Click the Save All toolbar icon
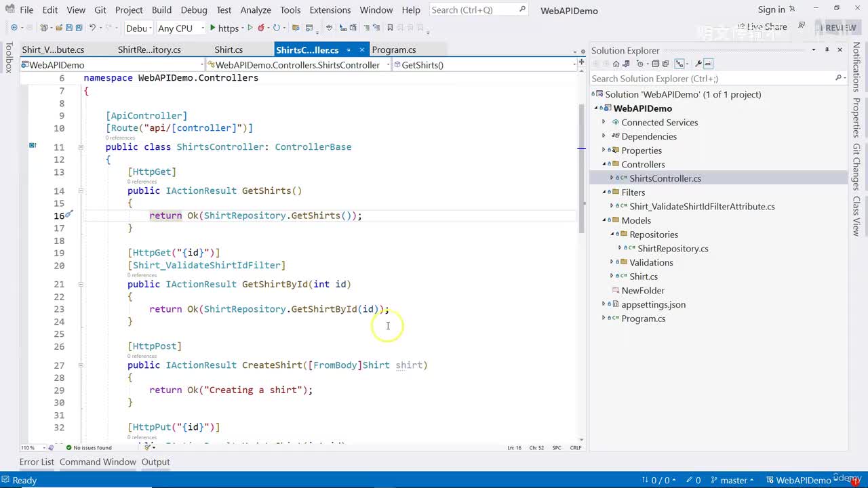Image resolution: width=868 pixels, height=488 pixels. [79, 28]
